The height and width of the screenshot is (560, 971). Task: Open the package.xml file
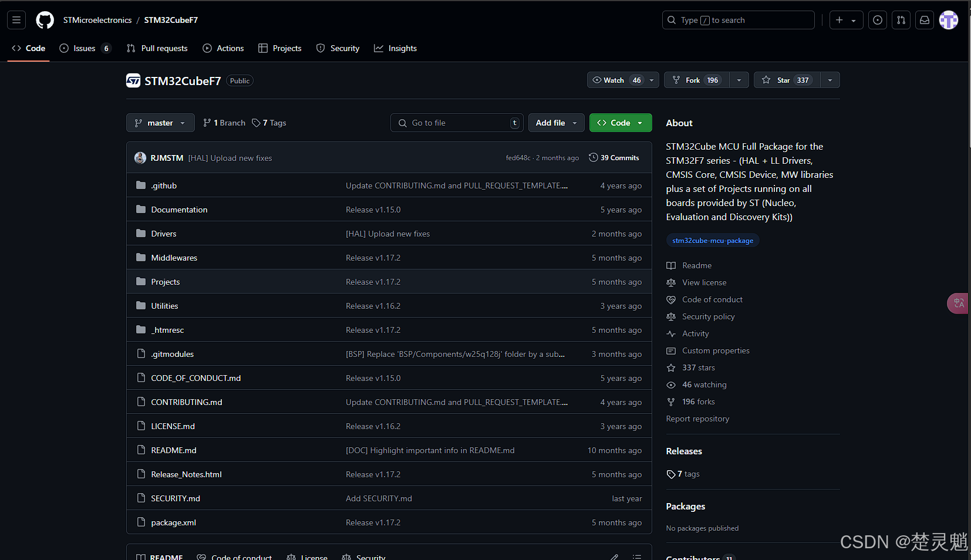tap(174, 522)
